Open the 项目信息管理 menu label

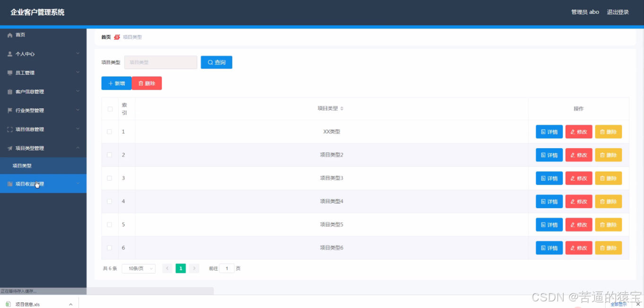[30, 129]
